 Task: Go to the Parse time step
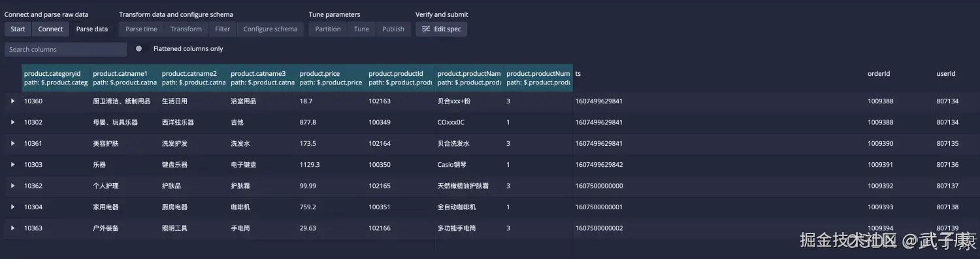[141, 29]
